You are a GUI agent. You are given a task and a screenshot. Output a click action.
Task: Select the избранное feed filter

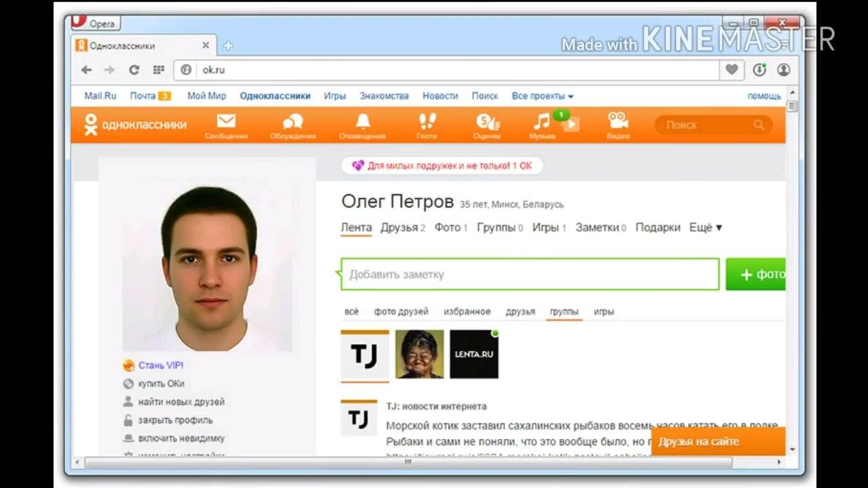click(x=467, y=312)
